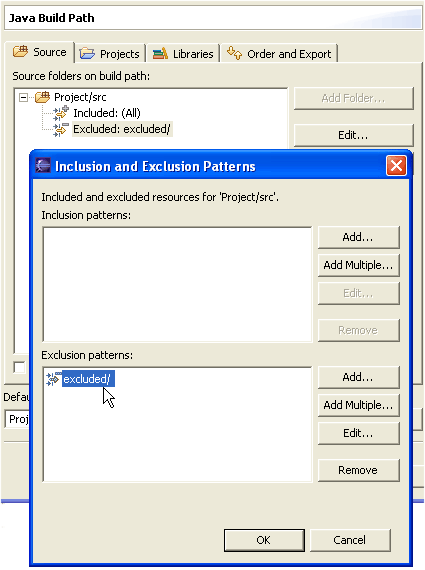Click the Projects tab folder icon

87,53
